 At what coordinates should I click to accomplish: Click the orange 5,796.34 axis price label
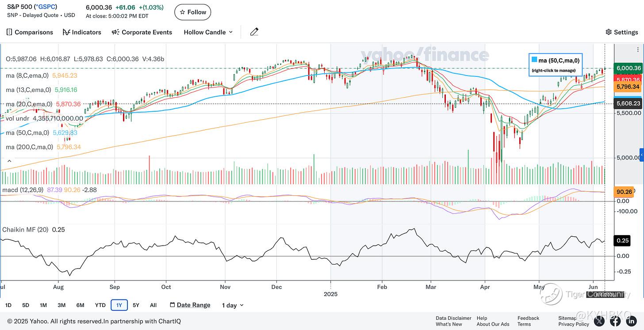[628, 87]
